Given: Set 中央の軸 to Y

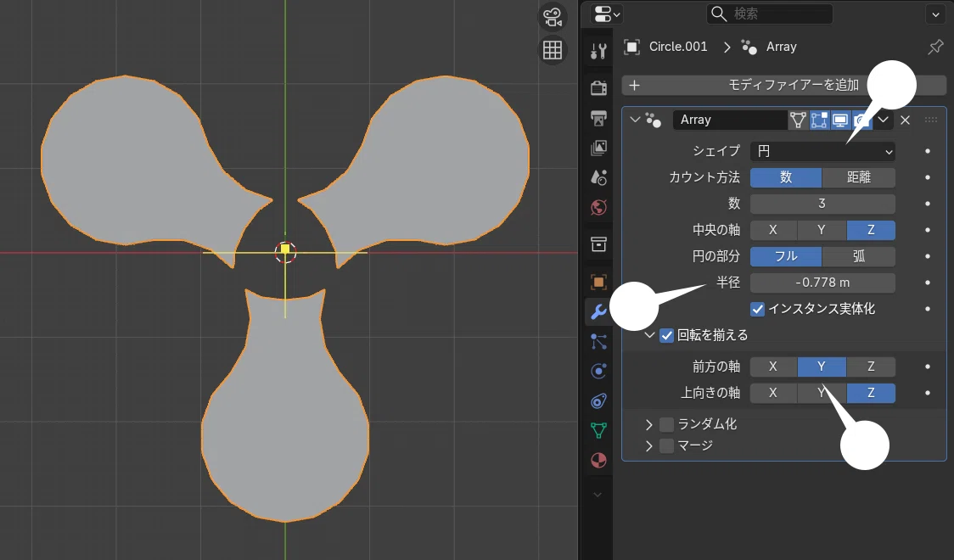Looking at the screenshot, I should coord(822,230).
